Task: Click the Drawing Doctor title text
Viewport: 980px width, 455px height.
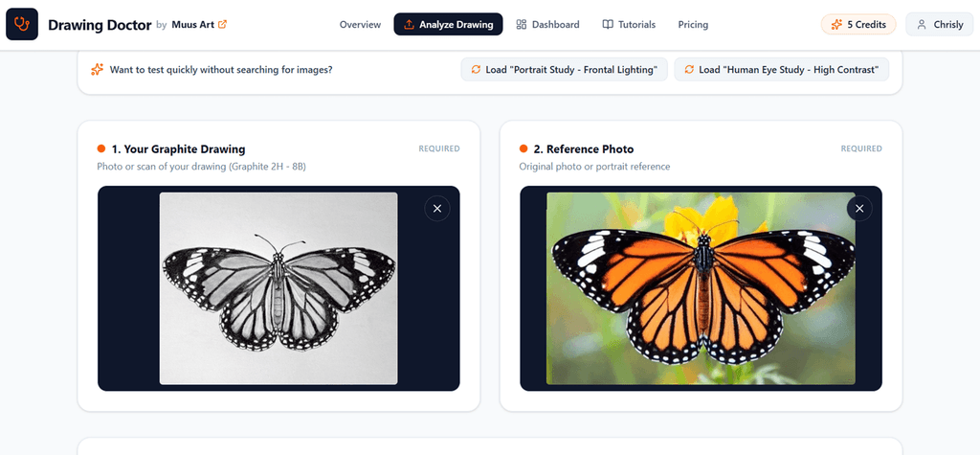Action: click(x=100, y=25)
